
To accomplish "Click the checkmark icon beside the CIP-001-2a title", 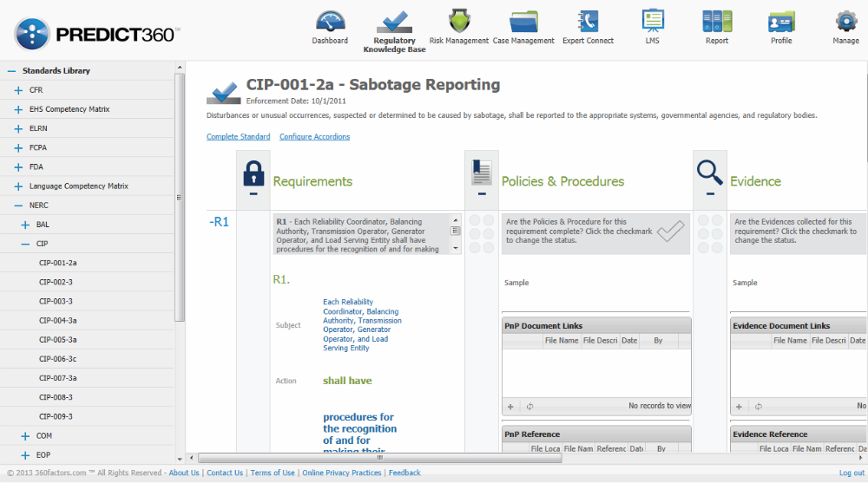I will click(224, 93).
